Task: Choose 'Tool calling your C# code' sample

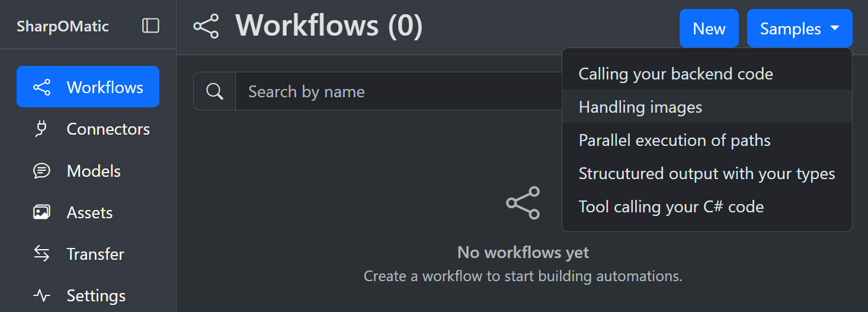Action: 671,206
